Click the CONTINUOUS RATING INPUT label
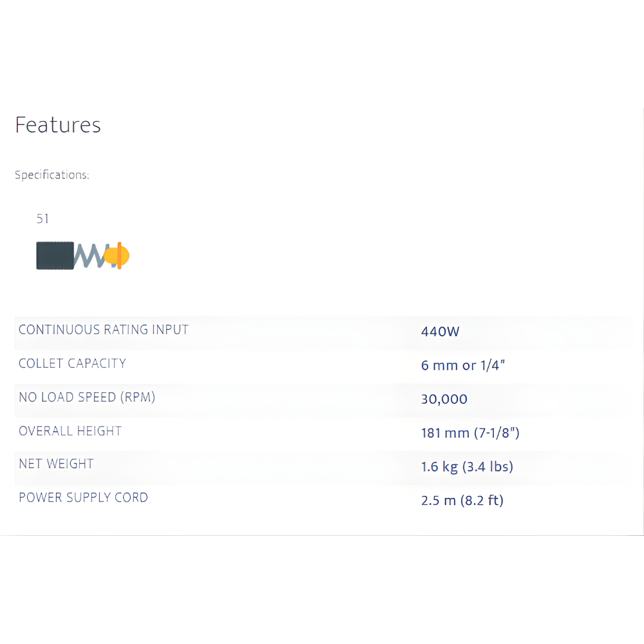Viewport: 644px width, 644px height. [104, 330]
